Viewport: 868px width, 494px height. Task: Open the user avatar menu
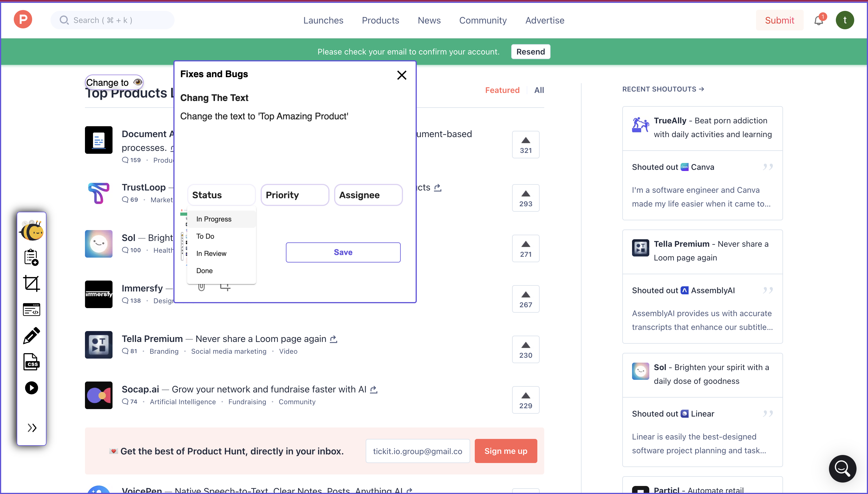844,20
